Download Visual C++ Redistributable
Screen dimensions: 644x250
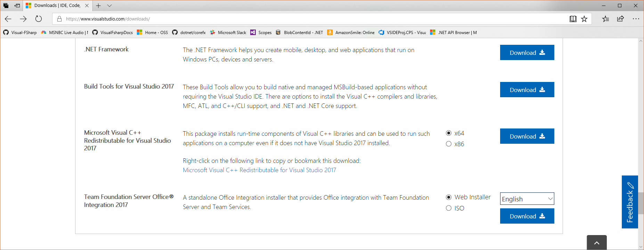tap(527, 136)
